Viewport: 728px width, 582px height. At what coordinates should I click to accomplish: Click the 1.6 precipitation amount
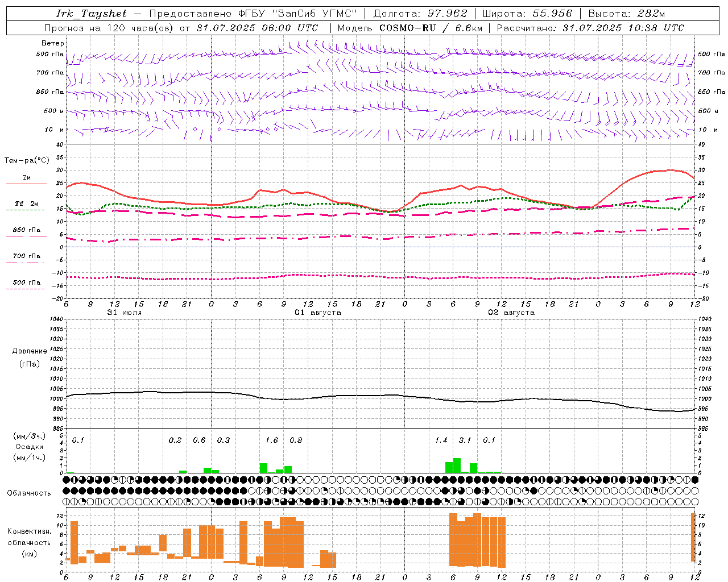click(x=272, y=440)
